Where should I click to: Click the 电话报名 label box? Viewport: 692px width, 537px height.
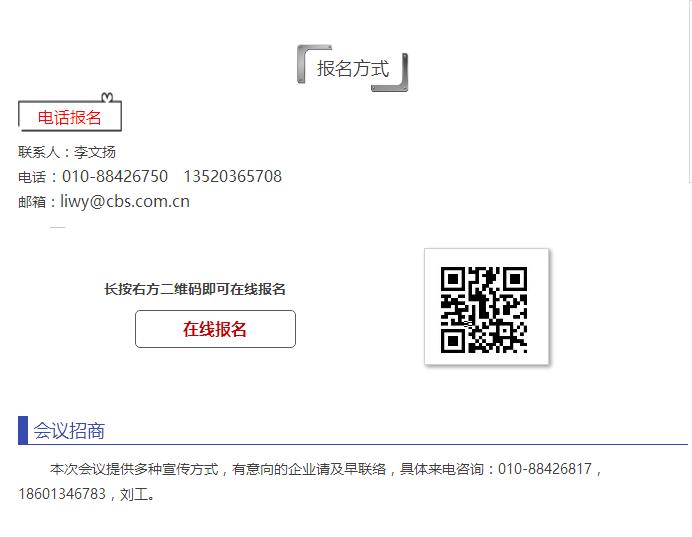click(x=70, y=116)
